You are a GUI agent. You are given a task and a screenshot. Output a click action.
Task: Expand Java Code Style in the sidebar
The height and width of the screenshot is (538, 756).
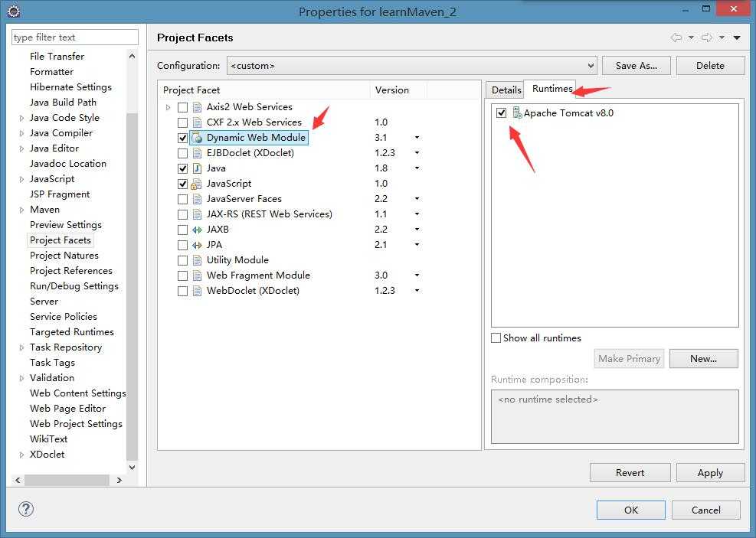21,118
